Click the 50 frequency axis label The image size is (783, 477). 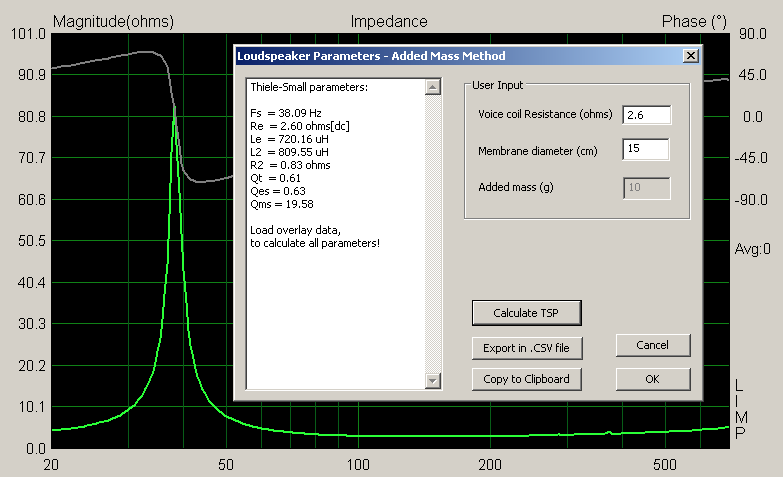[226, 465]
